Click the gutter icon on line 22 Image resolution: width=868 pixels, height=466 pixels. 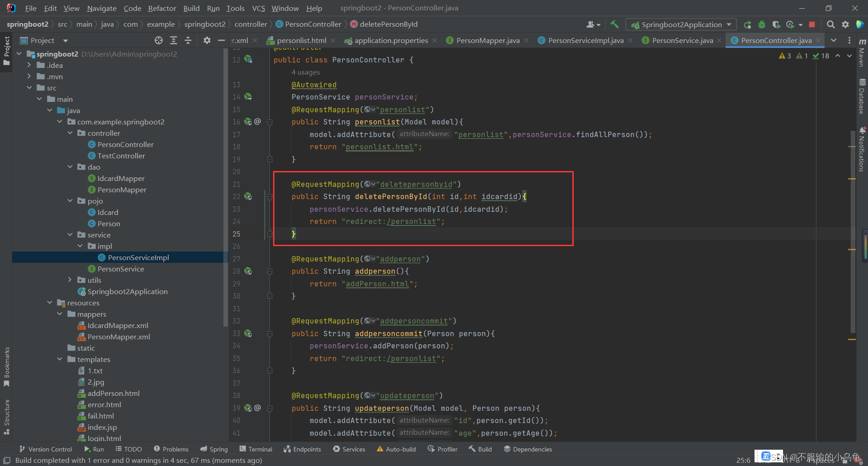pyautogui.click(x=248, y=196)
